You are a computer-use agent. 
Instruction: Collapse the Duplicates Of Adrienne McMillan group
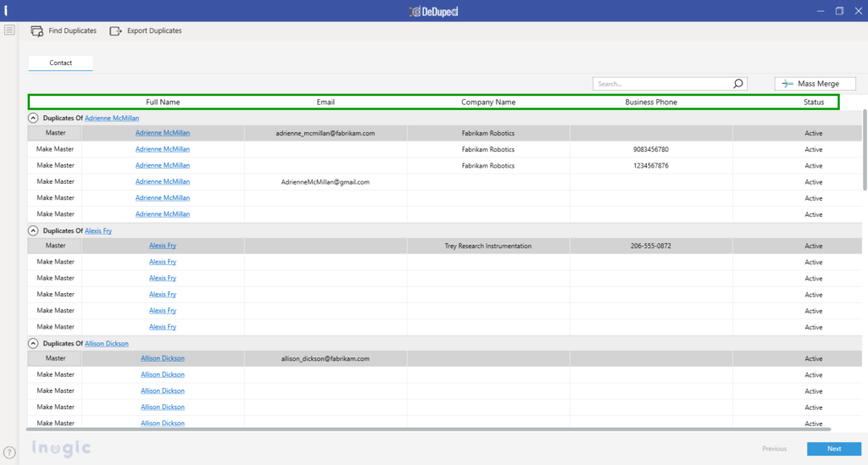tap(33, 118)
